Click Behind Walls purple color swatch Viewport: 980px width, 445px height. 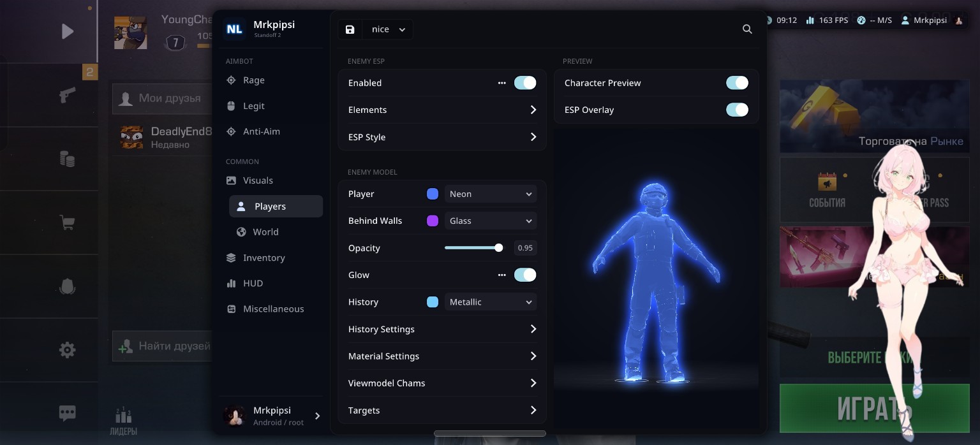point(433,221)
